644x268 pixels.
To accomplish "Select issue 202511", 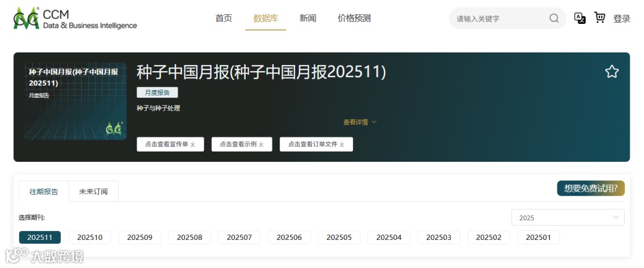I will tap(40, 237).
